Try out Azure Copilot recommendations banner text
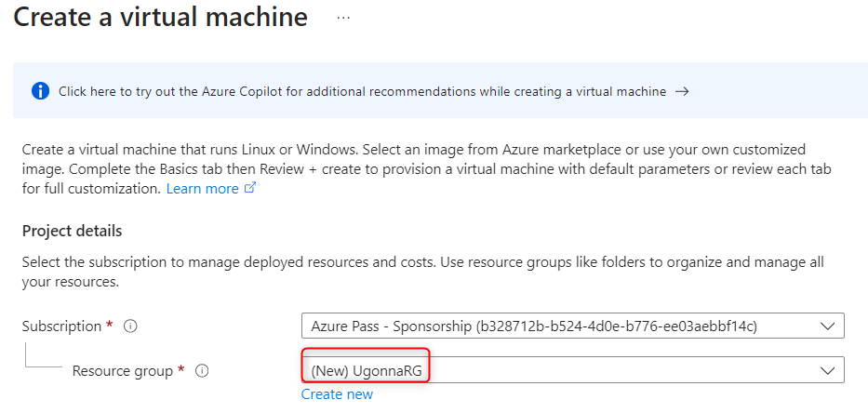Viewport: 868px width, 413px height. (362, 91)
